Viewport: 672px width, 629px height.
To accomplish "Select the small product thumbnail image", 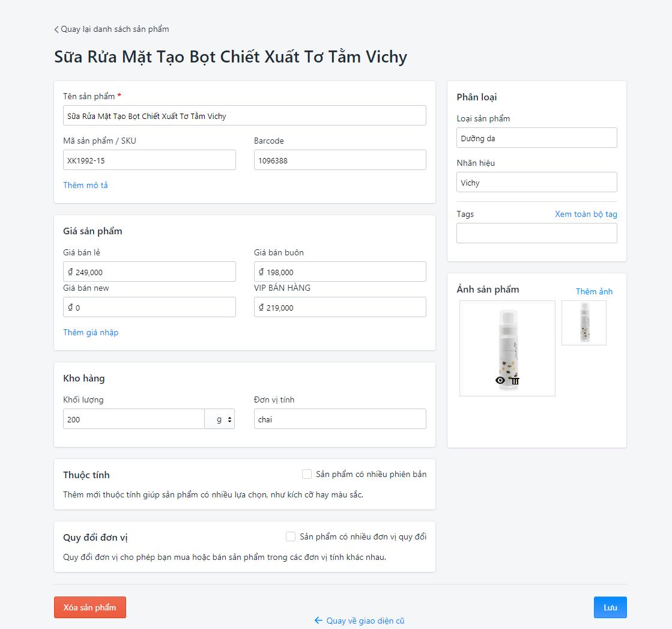I will pos(584,323).
